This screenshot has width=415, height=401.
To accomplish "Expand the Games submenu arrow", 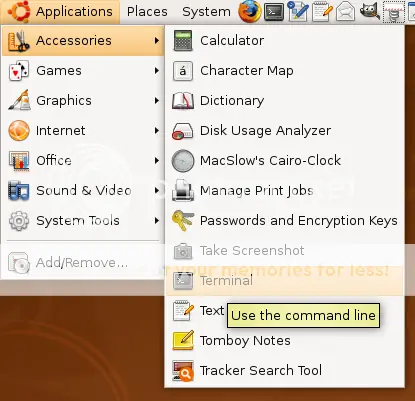I will [x=157, y=71].
